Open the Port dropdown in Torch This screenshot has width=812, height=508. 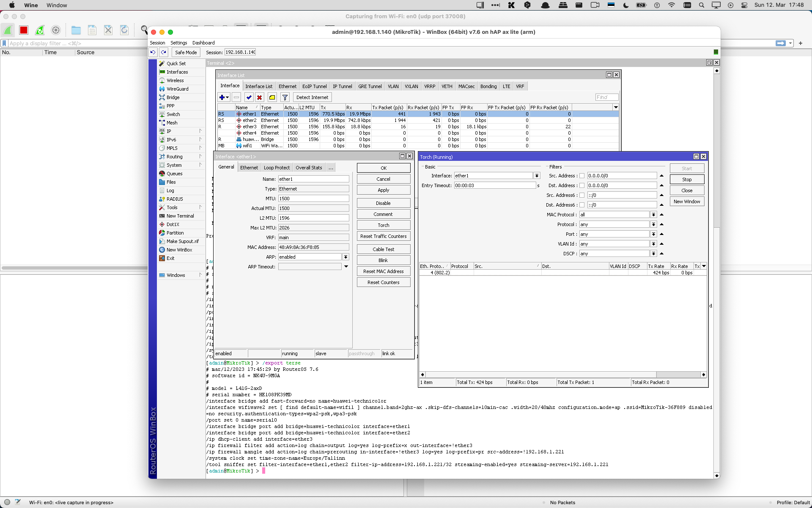click(x=653, y=234)
